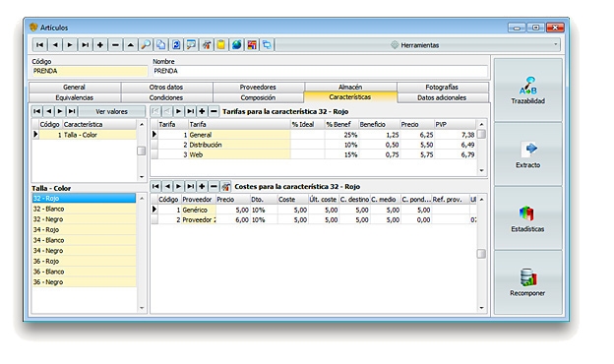The height and width of the screenshot is (364, 614).
Task: Open the Almacén tab
Action: (350, 87)
